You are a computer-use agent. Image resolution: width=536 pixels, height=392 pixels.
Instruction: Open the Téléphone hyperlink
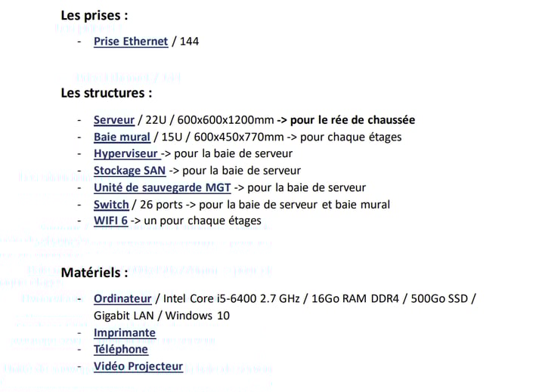click(x=121, y=349)
